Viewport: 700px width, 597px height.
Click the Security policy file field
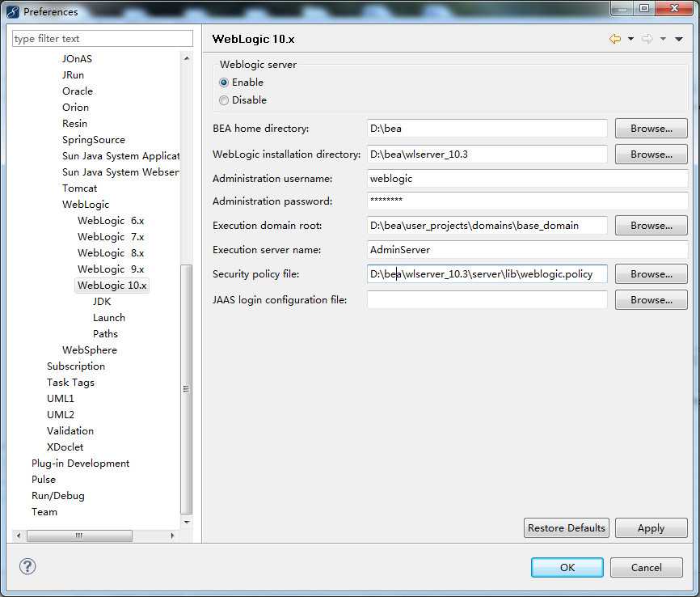pyautogui.click(x=487, y=274)
